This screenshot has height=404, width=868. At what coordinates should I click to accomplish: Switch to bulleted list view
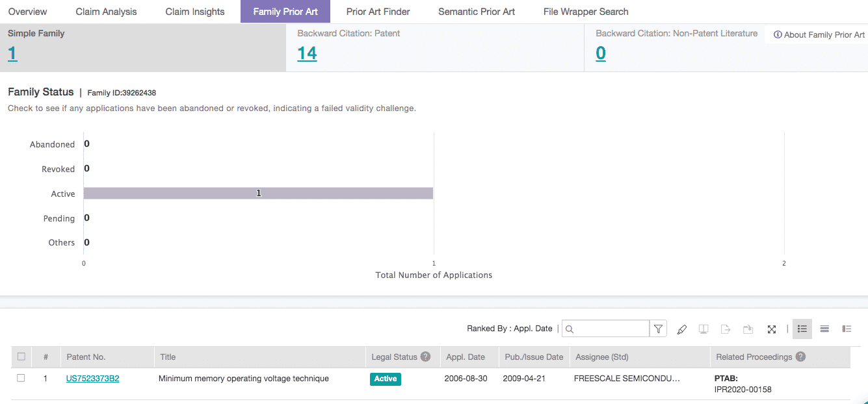point(802,329)
